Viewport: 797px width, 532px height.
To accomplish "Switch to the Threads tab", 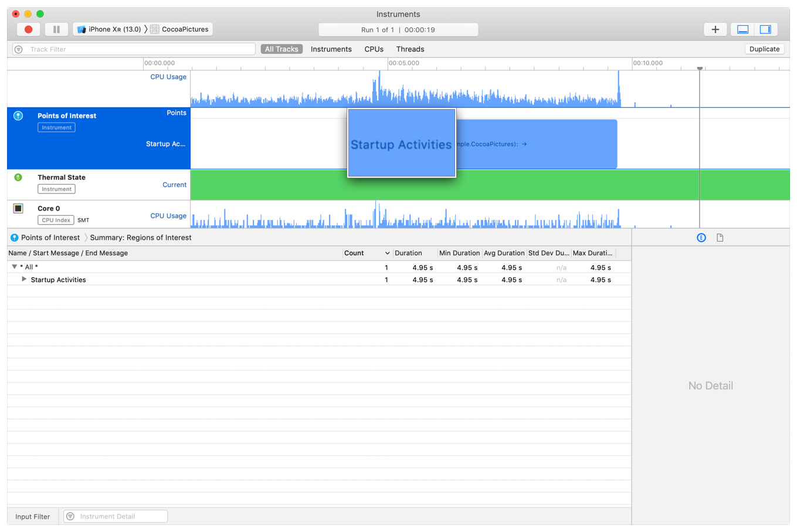I will [x=410, y=49].
